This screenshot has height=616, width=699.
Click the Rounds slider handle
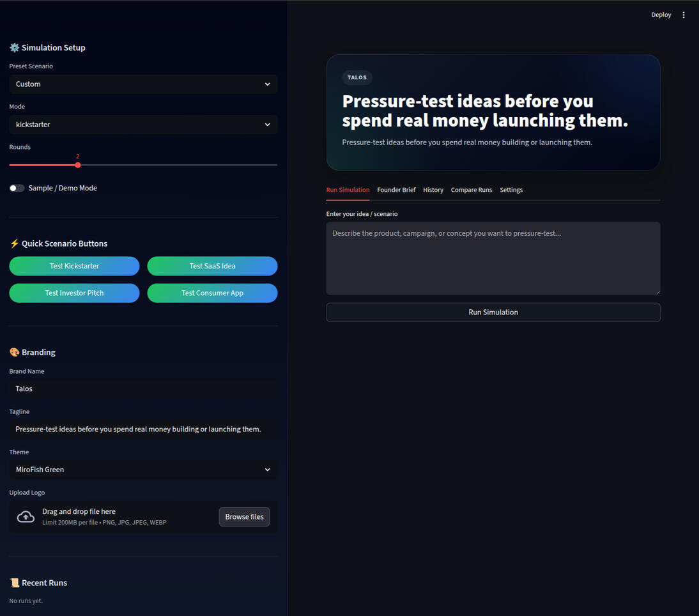[x=78, y=165]
